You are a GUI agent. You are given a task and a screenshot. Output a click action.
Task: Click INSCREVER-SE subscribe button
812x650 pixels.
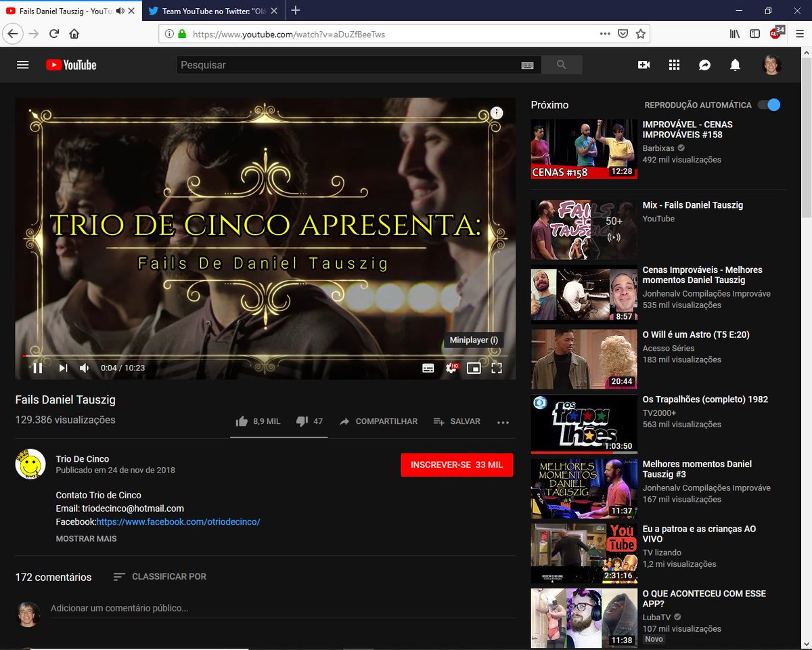point(457,465)
